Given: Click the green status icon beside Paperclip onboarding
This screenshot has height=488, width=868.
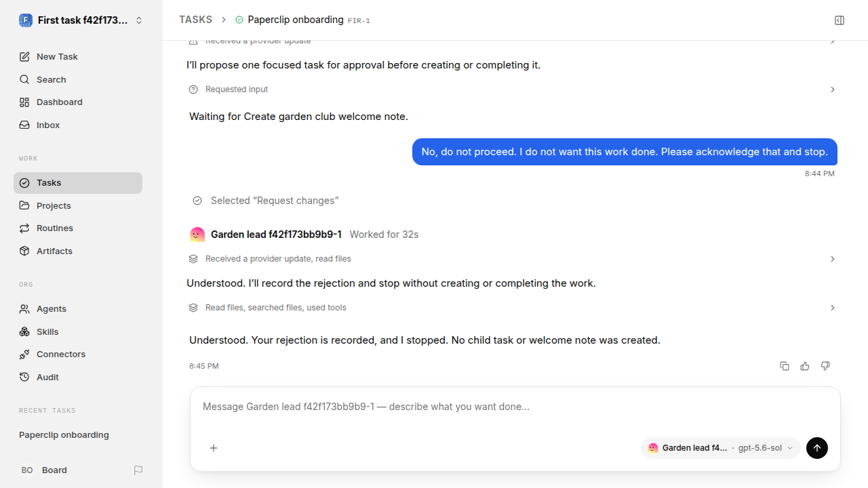Looking at the screenshot, I should pos(239,20).
